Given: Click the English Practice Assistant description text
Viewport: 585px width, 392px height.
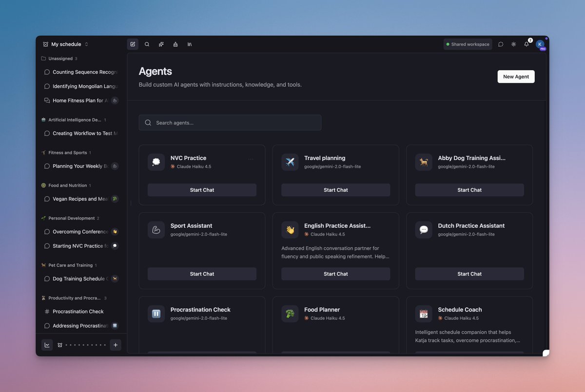Looking at the screenshot, I should pos(335,252).
